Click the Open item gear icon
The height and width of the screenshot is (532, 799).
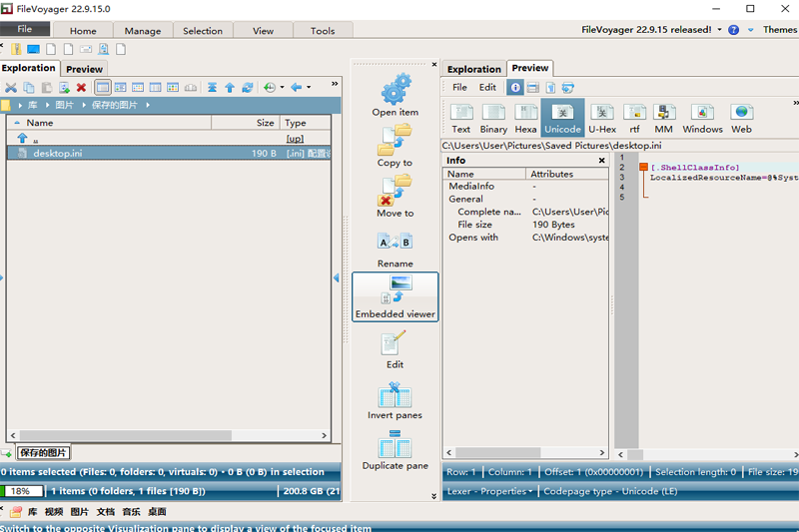click(x=396, y=88)
